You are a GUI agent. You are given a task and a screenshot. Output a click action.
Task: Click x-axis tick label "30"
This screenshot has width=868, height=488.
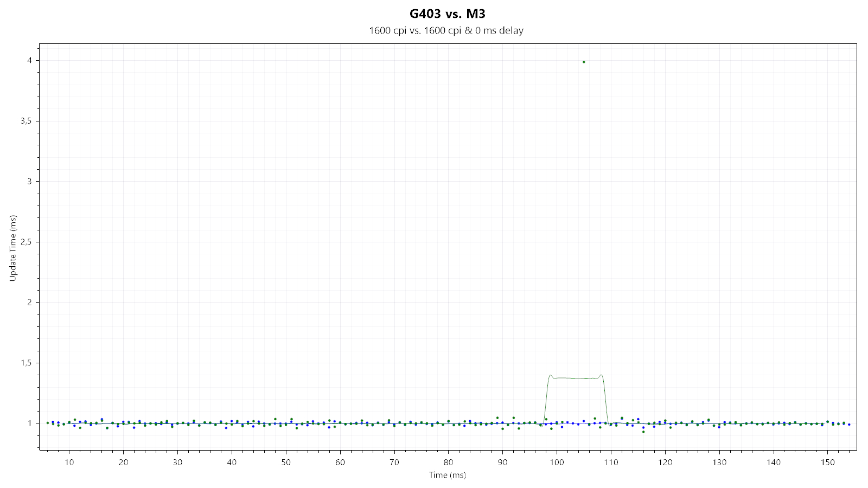(x=178, y=462)
